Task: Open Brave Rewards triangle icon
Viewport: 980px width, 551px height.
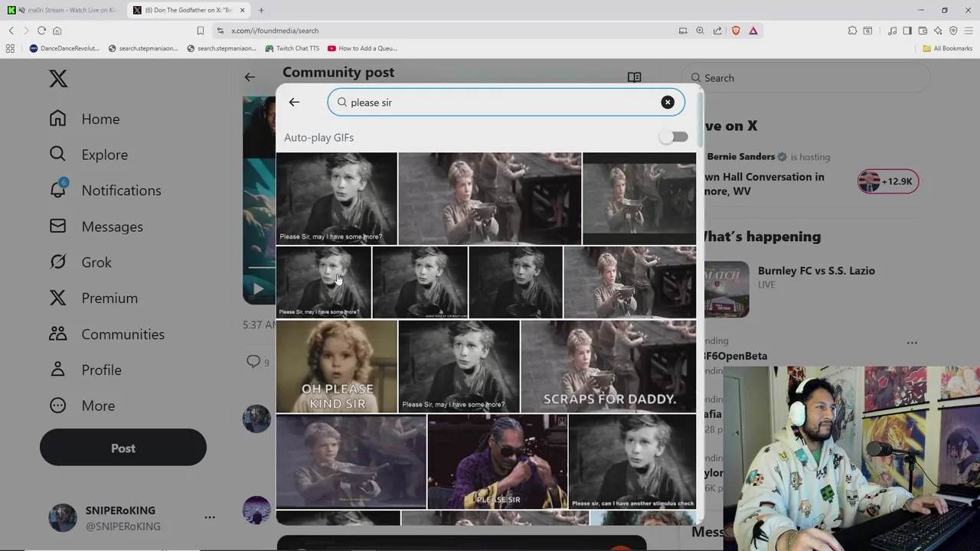Action: click(753, 31)
